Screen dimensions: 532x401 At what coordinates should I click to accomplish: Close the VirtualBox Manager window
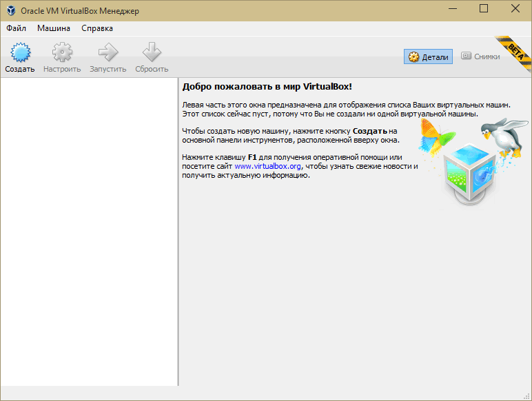click(515, 8)
